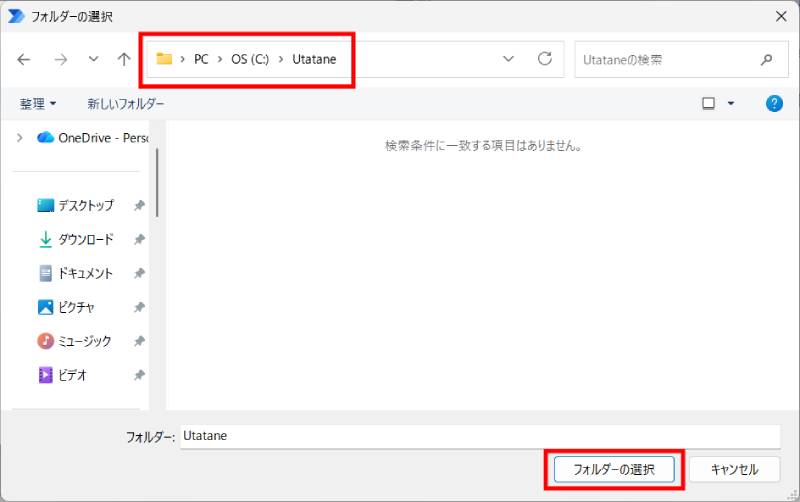Refresh the current folder view

coord(545,59)
